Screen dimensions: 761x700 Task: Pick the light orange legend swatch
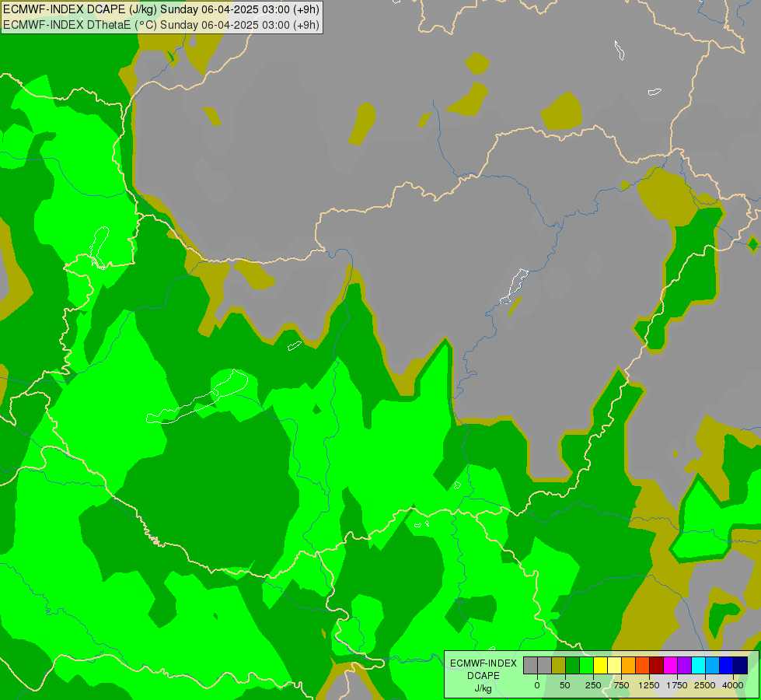[629, 666]
